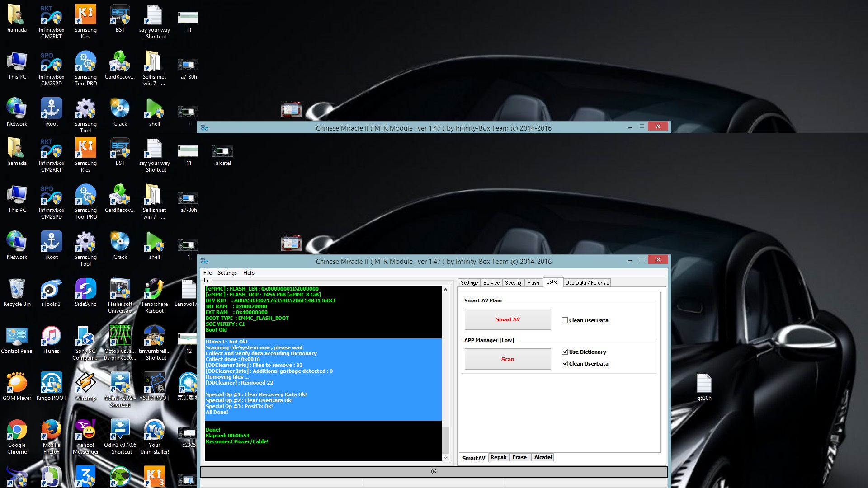This screenshot has width=868, height=488.
Task: Open the Help menu
Action: point(249,273)
